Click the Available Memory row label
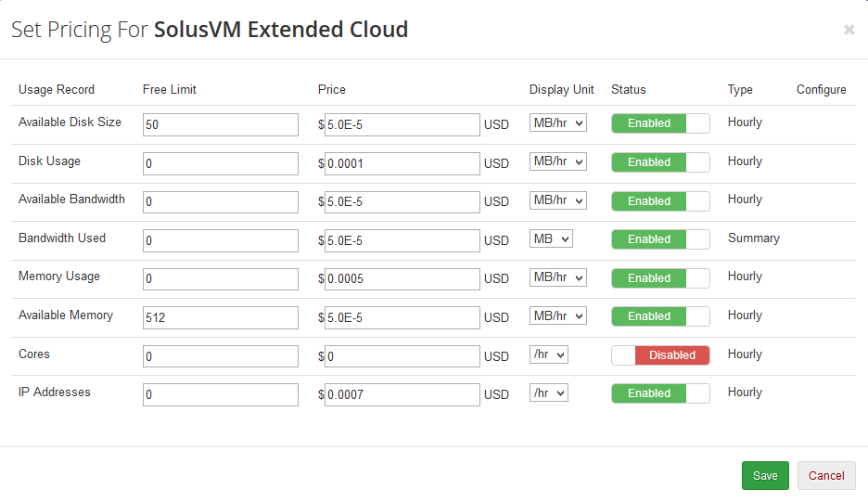868x502 pixels. [65, 315]
